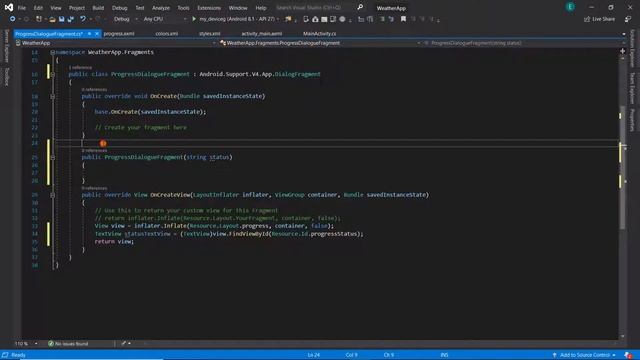Open the Edit menu
The width and height of the screenshot is (640, 360).
(38, 8)
